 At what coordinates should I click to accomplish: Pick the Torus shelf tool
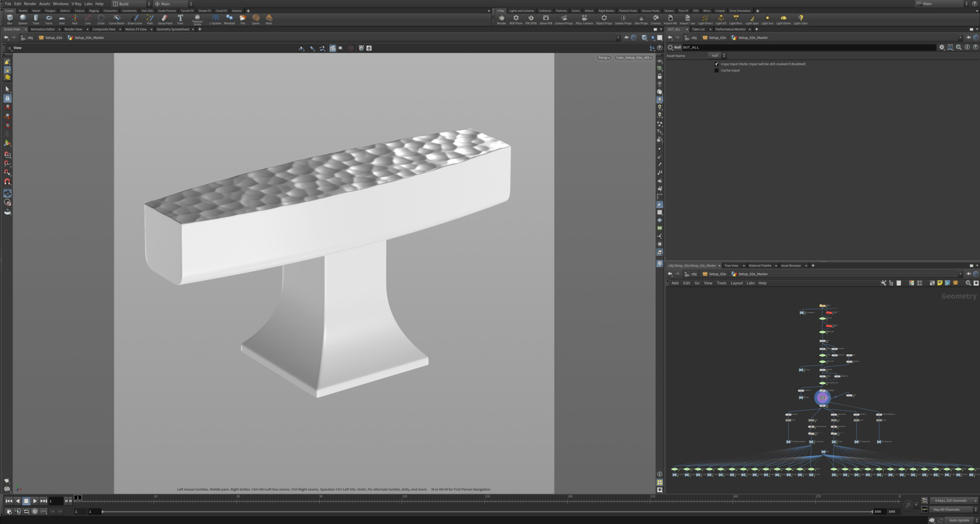(x=49, y=19)
